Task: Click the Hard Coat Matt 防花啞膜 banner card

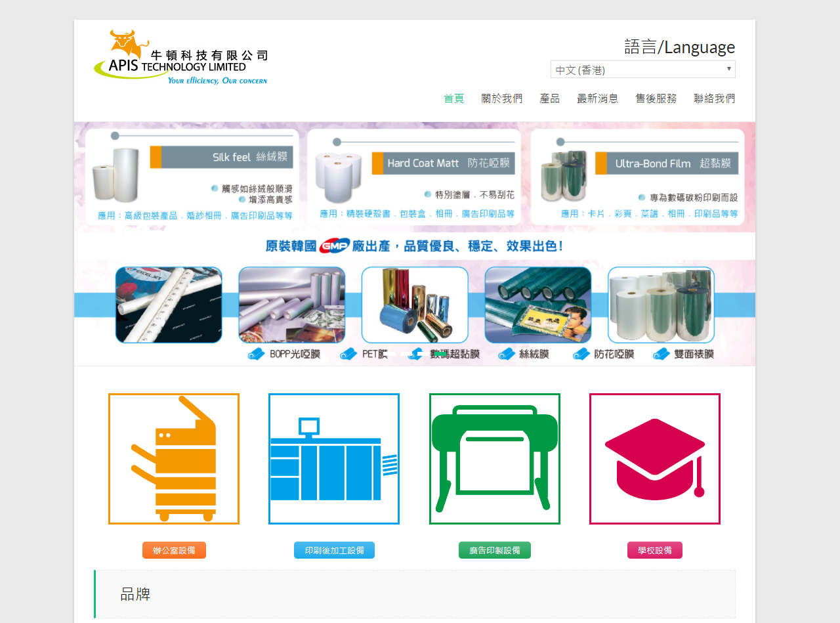Action: coord(414,176)
